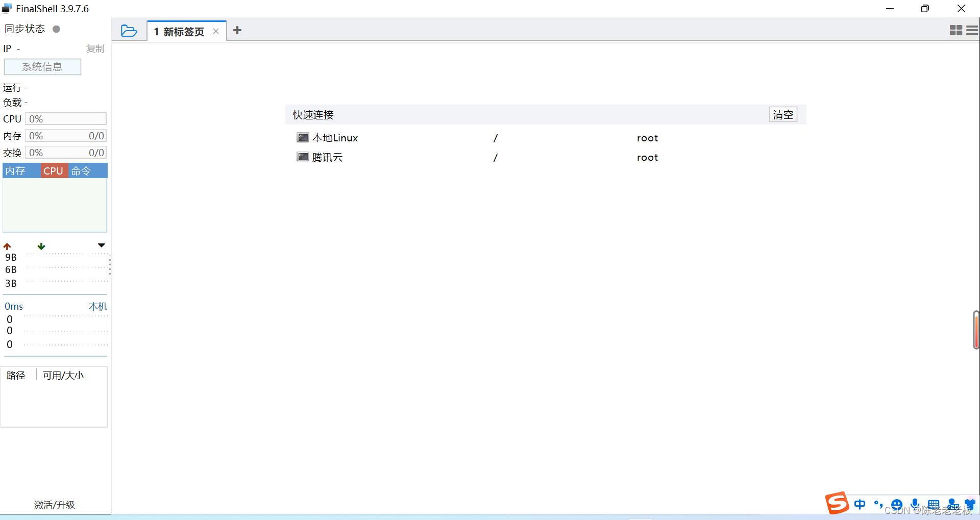Click the 同步状态 status indicator dot

click(56, 29)
